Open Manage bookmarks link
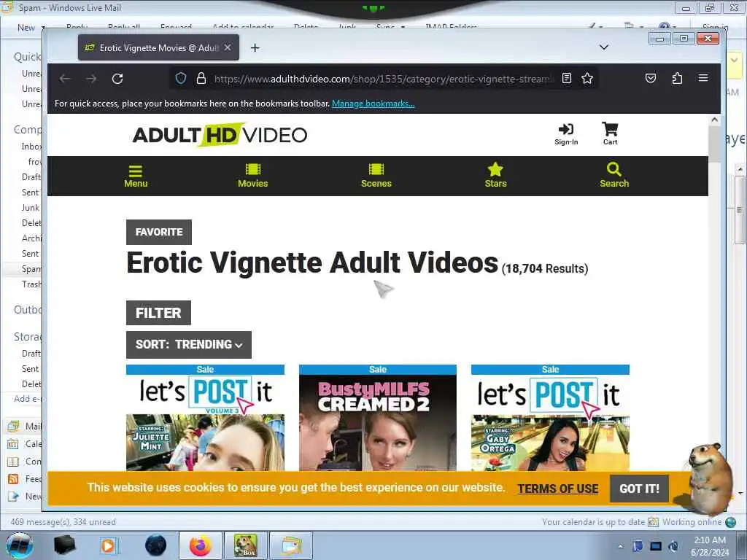Viewport: 747px width, 560px height. 373,104
